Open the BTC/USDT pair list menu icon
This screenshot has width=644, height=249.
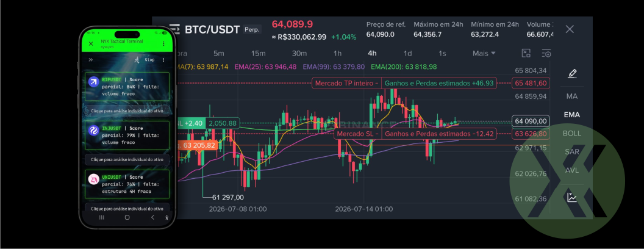pyautogui.click(x=174, y=29)
